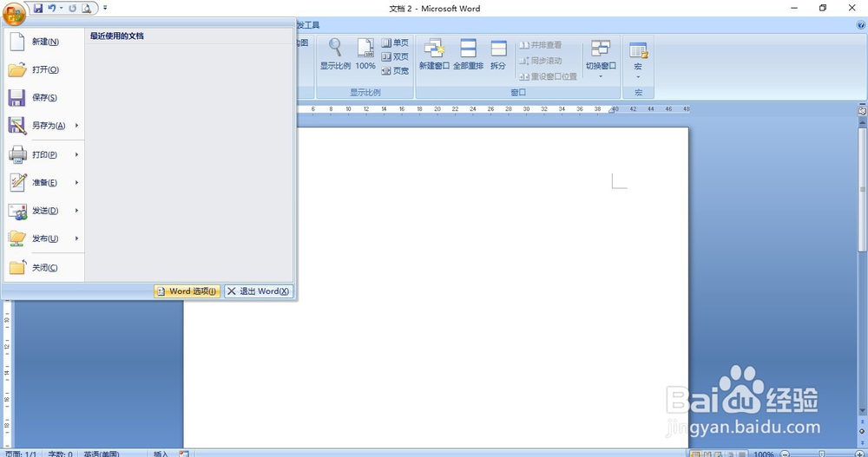The image size is (868, 457).
Task: Open Customize Quick Access Toolbar dropdown
Action: (x=105, y=8)
